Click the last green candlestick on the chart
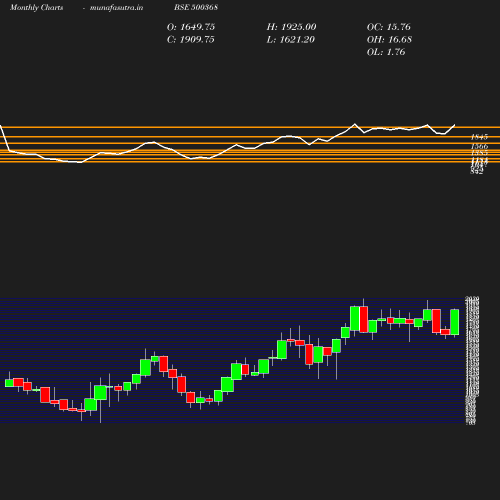The height and width of the screenshot is (500, 500). coord(455,322)
